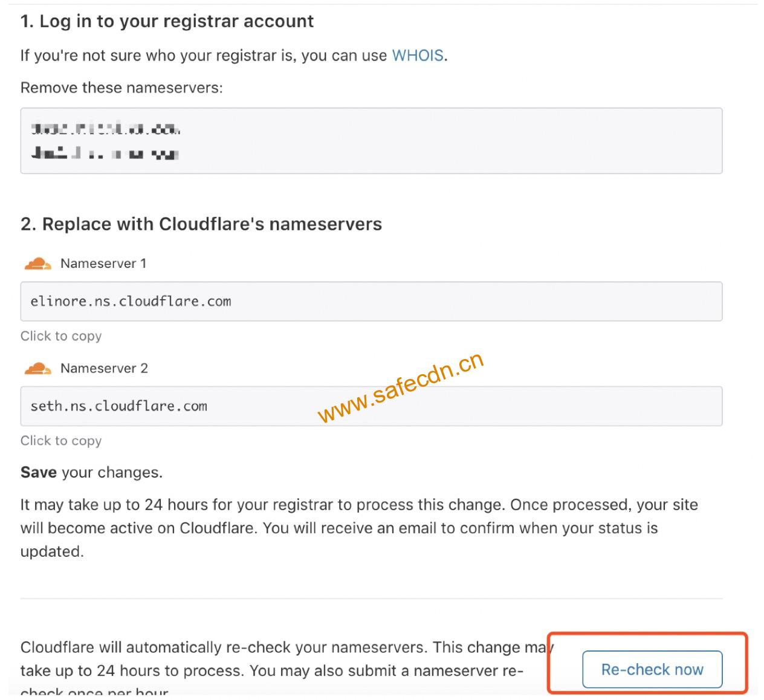Click the 'Nameserver 1' label

click(x=103, y=264)
